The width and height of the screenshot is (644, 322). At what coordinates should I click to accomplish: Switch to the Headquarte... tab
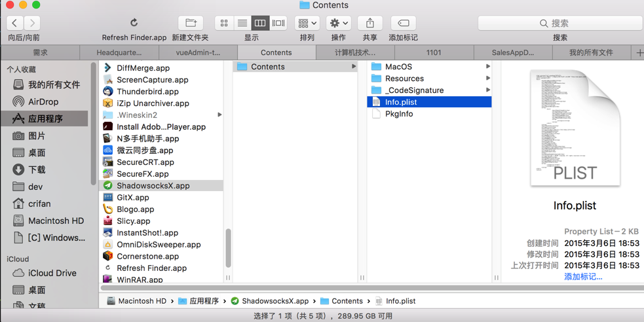pyautogui.click(x=119, y=52)
